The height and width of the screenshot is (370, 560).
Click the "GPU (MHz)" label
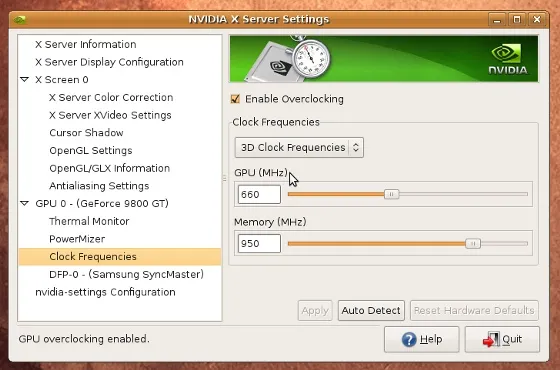[x=261, y=173]
